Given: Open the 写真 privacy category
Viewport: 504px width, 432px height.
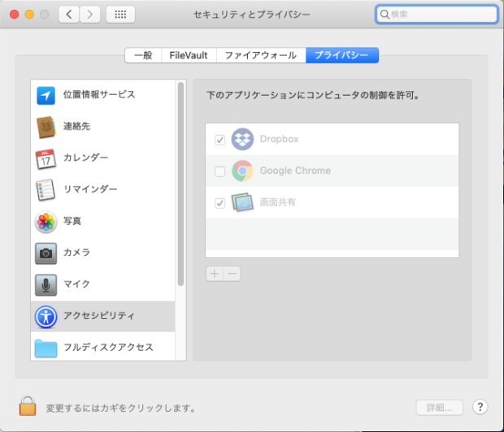Looking at the screenshot, I should tap(72, 221).
